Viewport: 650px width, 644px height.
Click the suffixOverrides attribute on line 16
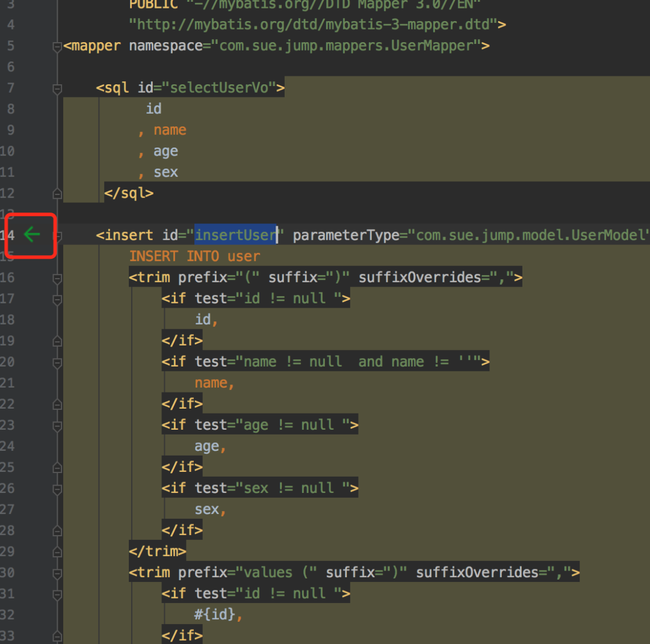click(419, 277)
